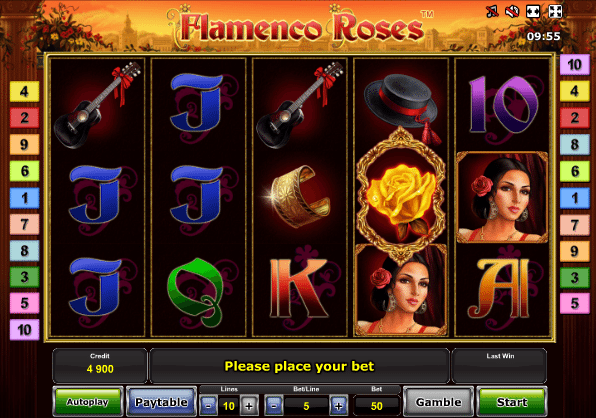The image size is (596, 418).
Task: Click the gold bracelet symbol
Action: (x=297, y=196)
